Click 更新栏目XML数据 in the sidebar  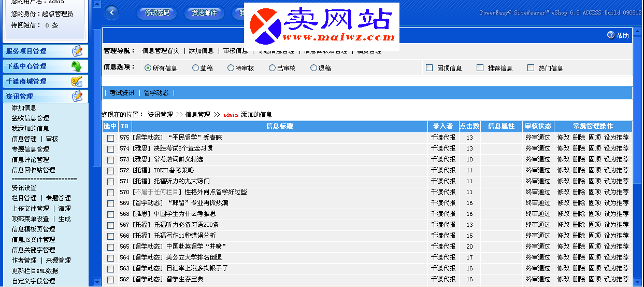coord(35,271)
